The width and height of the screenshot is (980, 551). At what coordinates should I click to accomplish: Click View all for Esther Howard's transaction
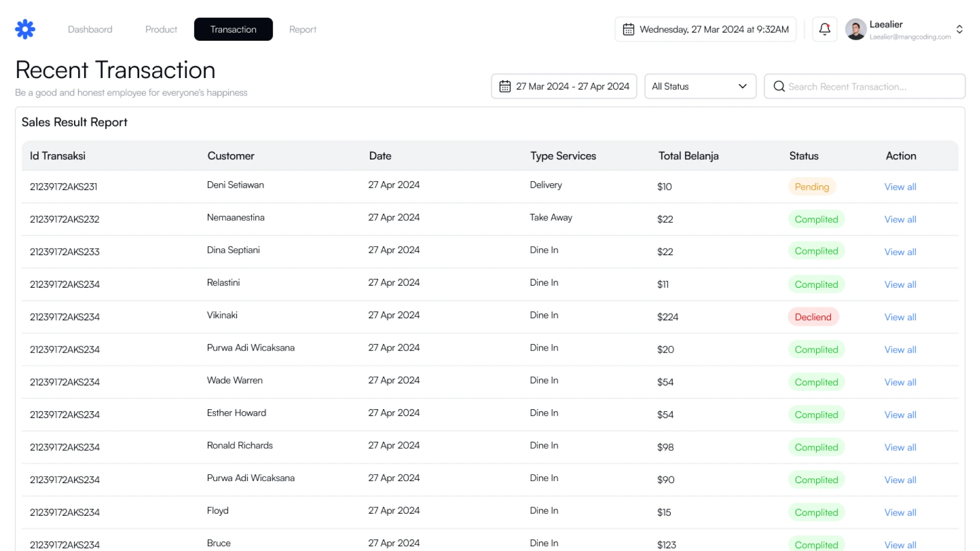pos(899,414)
